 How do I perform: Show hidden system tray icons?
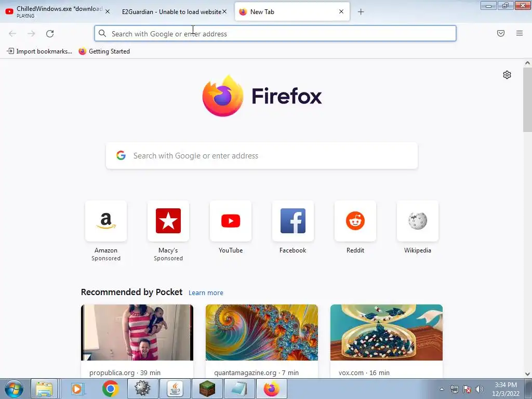442,389
